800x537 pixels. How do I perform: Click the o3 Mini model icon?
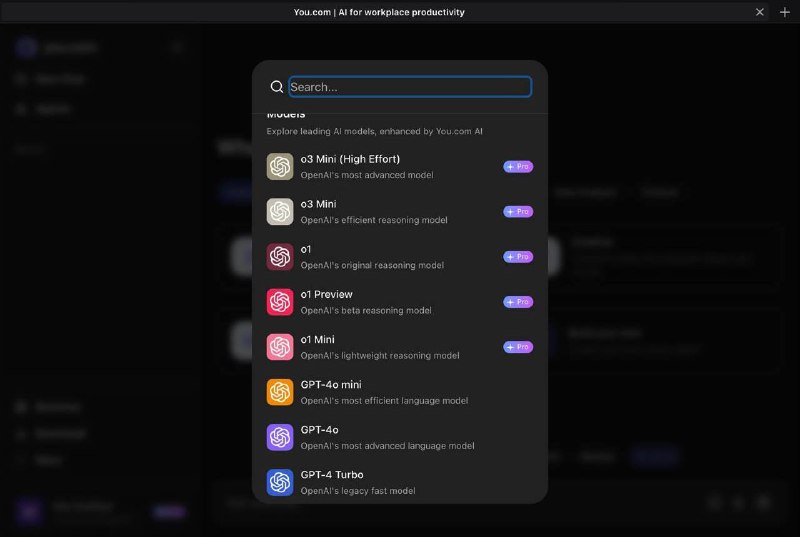(x=280, y=212)
